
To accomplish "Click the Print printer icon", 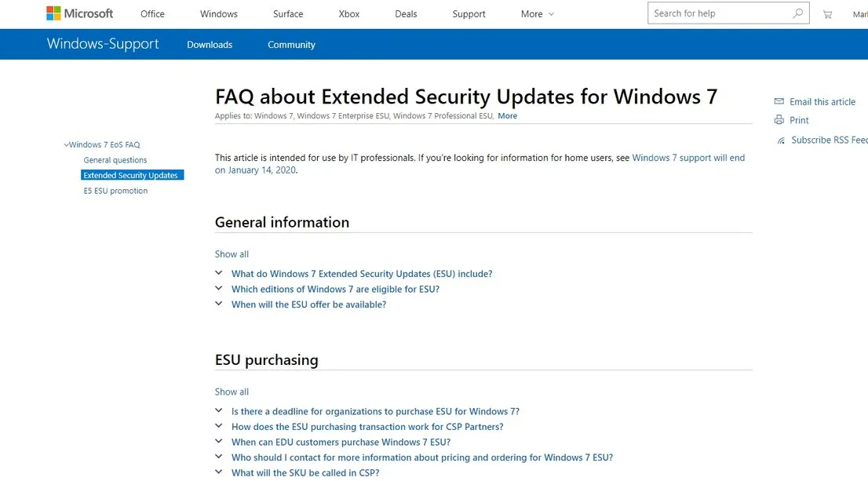I will [778, 119].
